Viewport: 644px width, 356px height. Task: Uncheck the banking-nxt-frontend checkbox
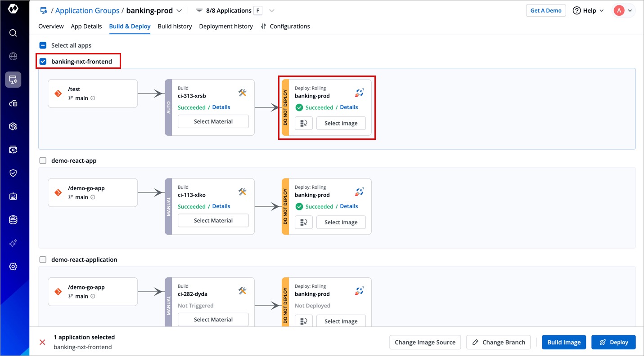[43, 62]
